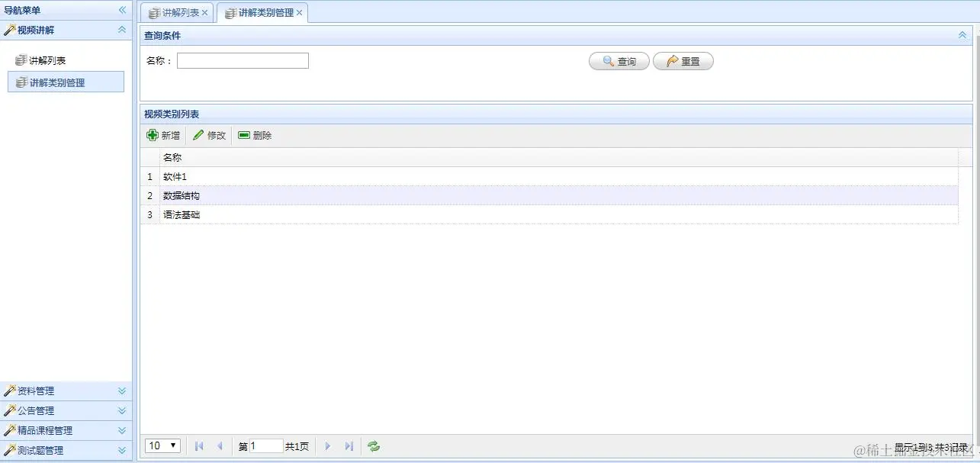Click the 重置 reset button
This screenshot has height=463, width=980.
[x=683, y=61]
